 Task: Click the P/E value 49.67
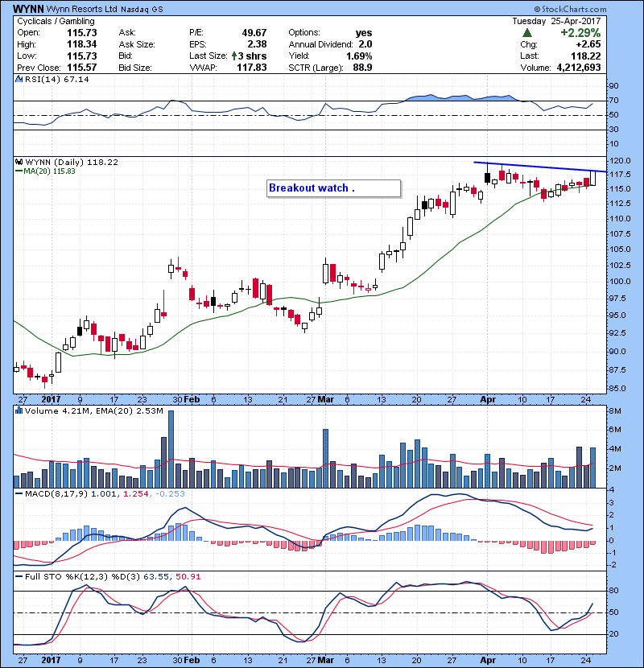254,33
